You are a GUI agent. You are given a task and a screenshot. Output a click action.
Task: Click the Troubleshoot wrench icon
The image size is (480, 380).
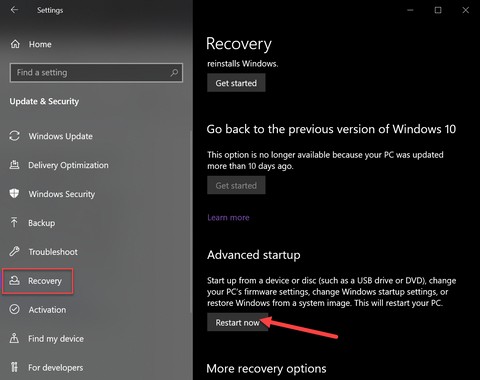coord(14,251)
